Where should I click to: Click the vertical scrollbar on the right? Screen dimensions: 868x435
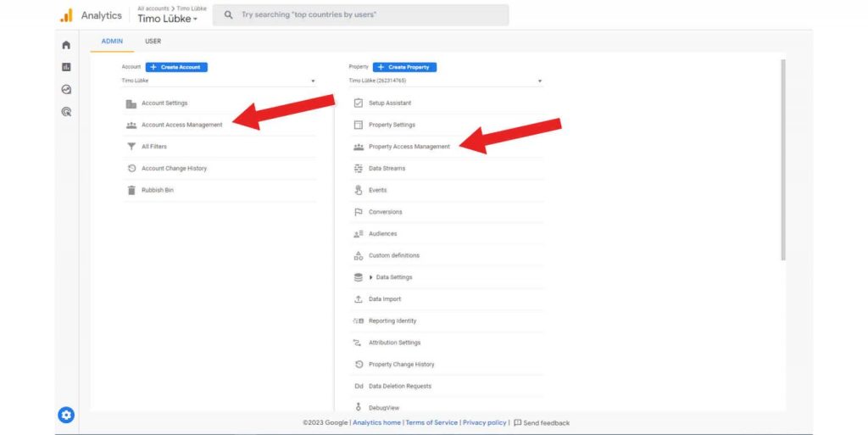pyautogui.click(x=782, y=161)
